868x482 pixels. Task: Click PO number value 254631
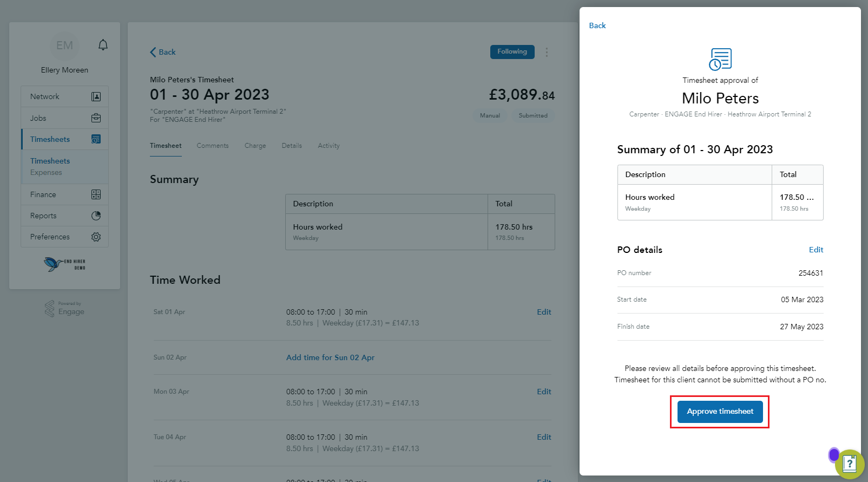pyautogui.click(x=811, y=273)
